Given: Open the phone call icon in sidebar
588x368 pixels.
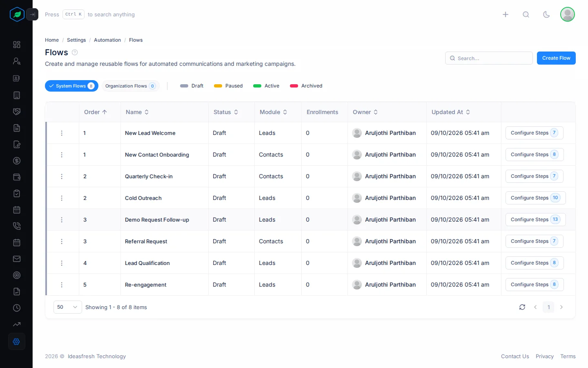Looking at the screenshot, I should tap(17, 226).
